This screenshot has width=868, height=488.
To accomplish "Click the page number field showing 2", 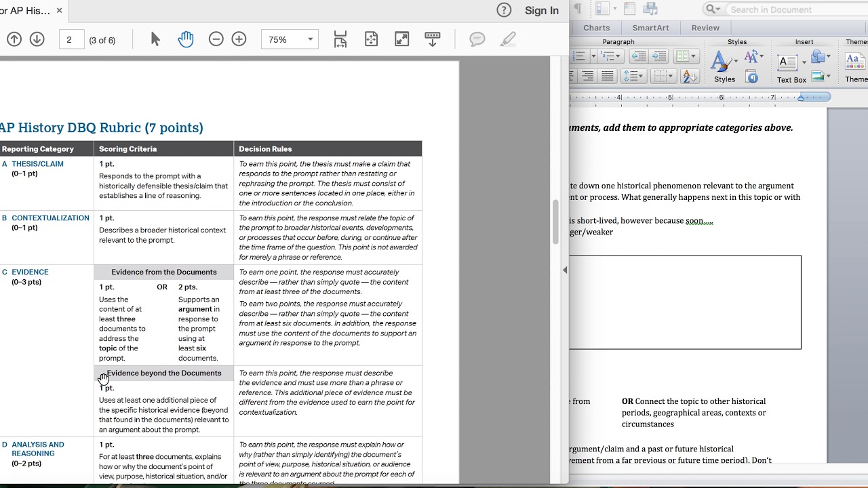I will (71, 39).
